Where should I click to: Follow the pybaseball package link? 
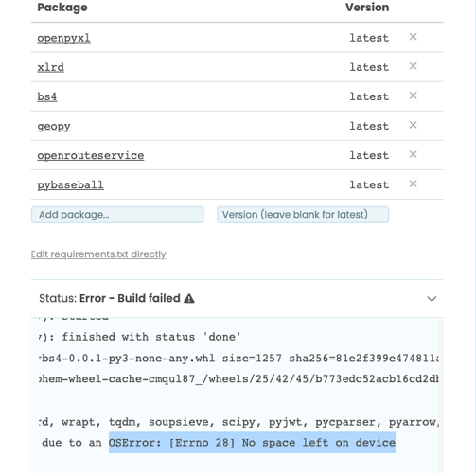tap(70, 184)
